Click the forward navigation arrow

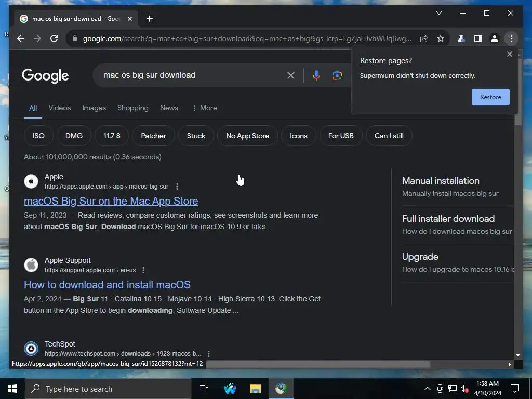[37, 38]
